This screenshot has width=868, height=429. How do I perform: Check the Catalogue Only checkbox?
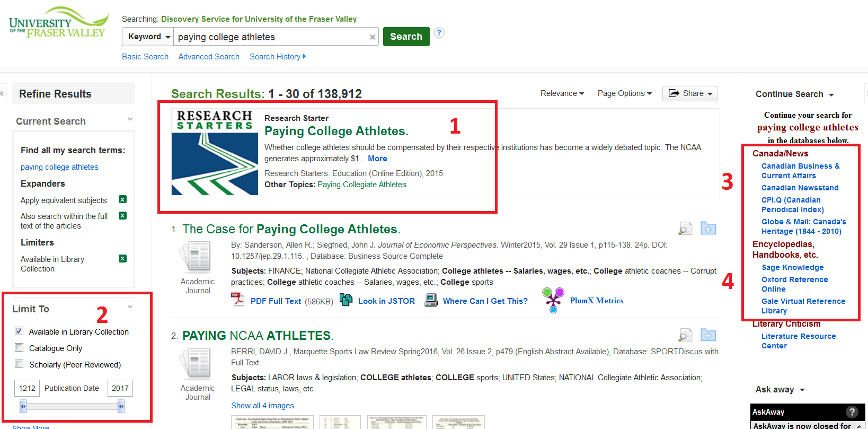[19, 347]
